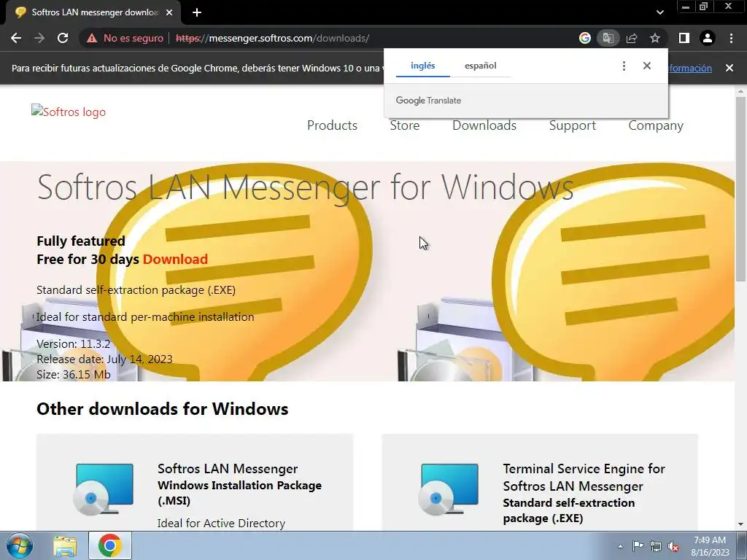This screenshot has height=560, width=747.
Task: Click the Google icon in the address bar
Action: pyautogui.click(x=584, y=38)
